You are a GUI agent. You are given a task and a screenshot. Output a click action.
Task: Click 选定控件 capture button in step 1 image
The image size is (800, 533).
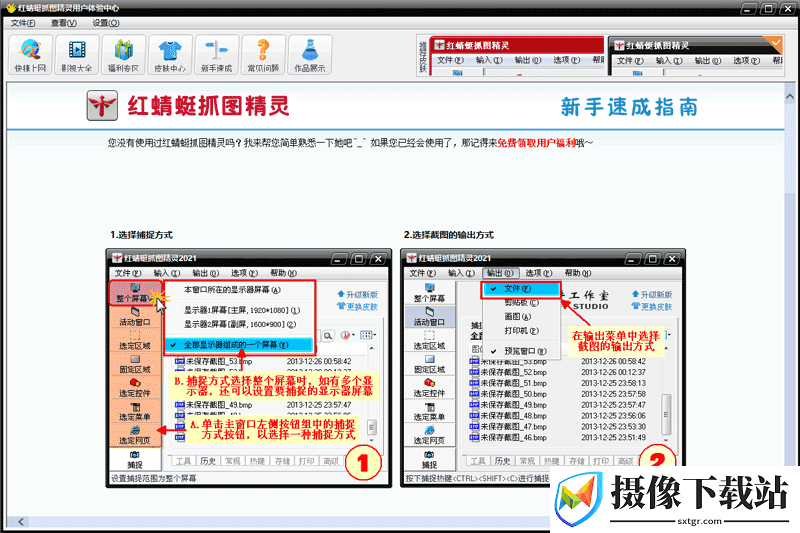tap(135, 388)
